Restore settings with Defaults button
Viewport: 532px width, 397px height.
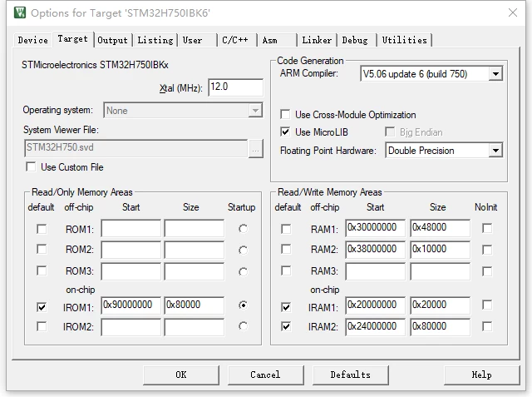(351, 375)
